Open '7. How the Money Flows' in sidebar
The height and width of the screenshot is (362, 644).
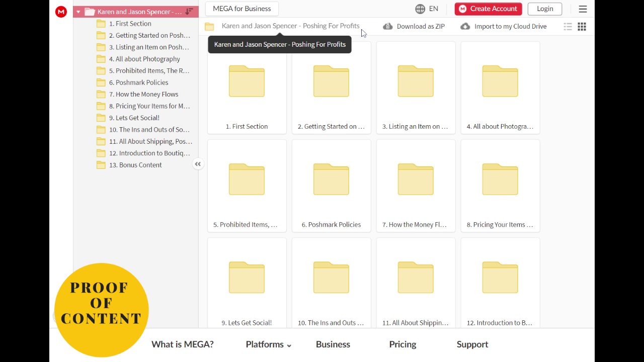click(x=144, y=94)
